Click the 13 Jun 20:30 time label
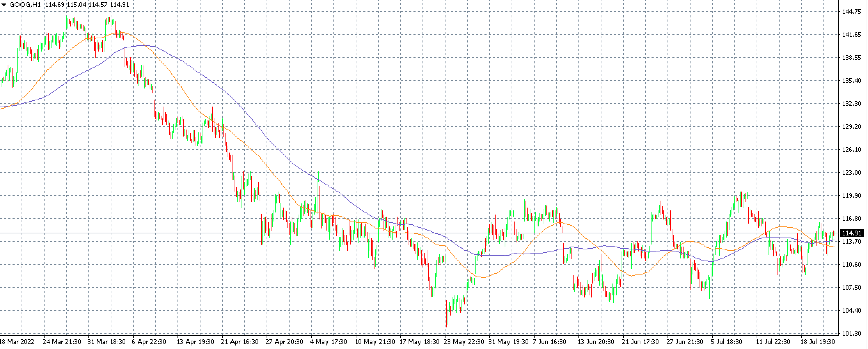Viewport: 868px width, 349px height. pyautogui.click(x=597, y=342)
